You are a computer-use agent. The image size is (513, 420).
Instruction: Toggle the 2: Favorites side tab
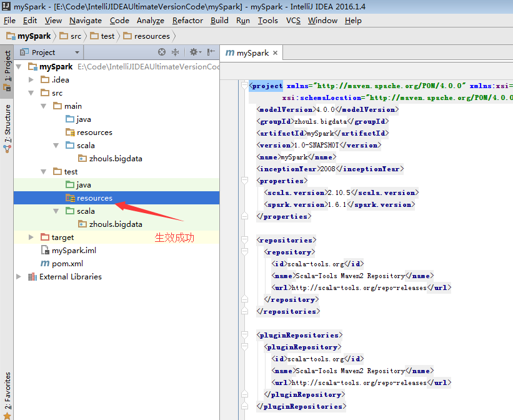coord(7,396)
